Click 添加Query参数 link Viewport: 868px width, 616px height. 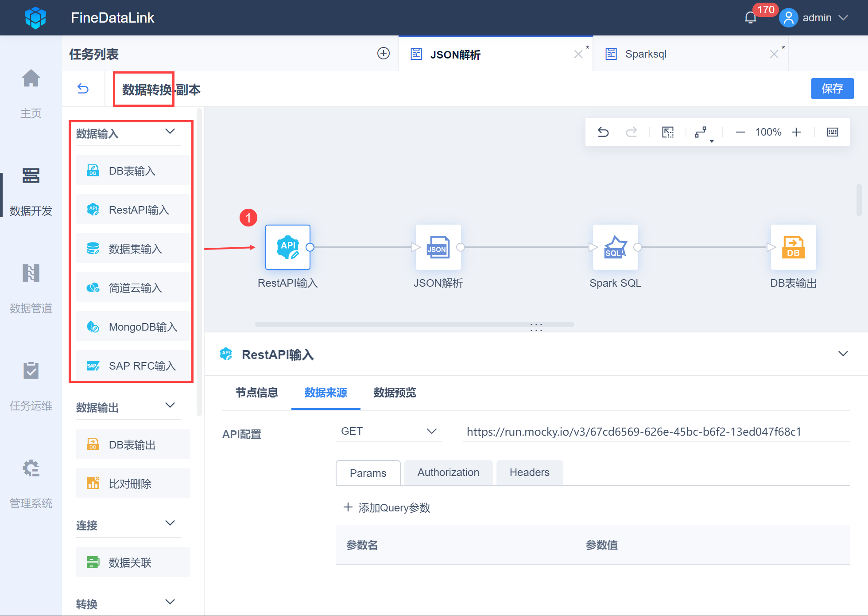point(387,507)
